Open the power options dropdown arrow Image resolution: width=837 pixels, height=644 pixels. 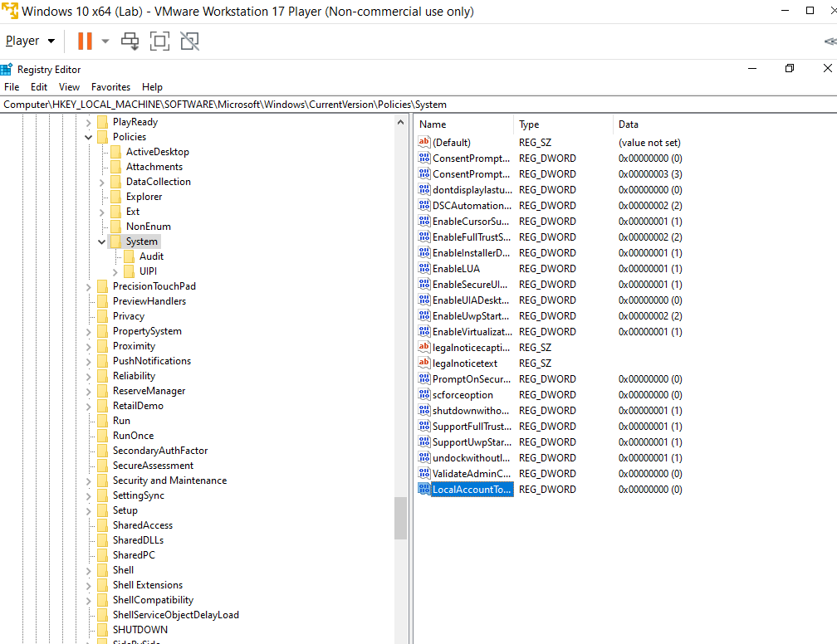pyautogui.click(x=105, y=41)
